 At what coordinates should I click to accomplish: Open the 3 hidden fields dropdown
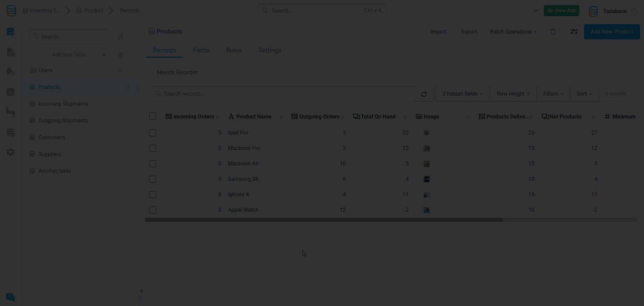pyautogui.click(x=462, y=94)
